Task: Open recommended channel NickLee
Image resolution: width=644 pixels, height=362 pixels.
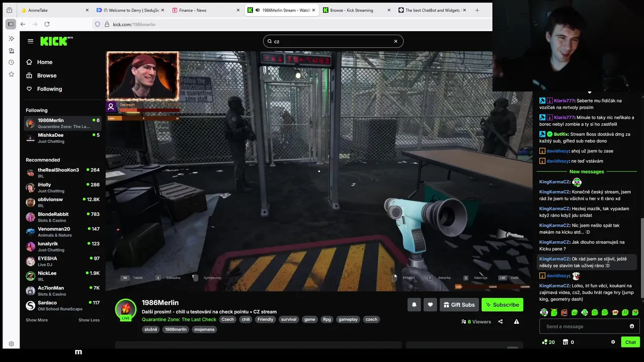Action: click(x=63, y=276)
